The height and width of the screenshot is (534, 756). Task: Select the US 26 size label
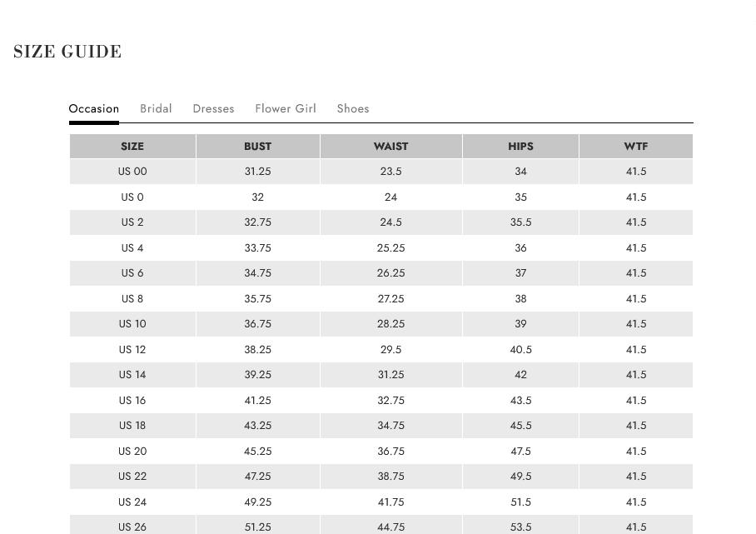point(132,527)
